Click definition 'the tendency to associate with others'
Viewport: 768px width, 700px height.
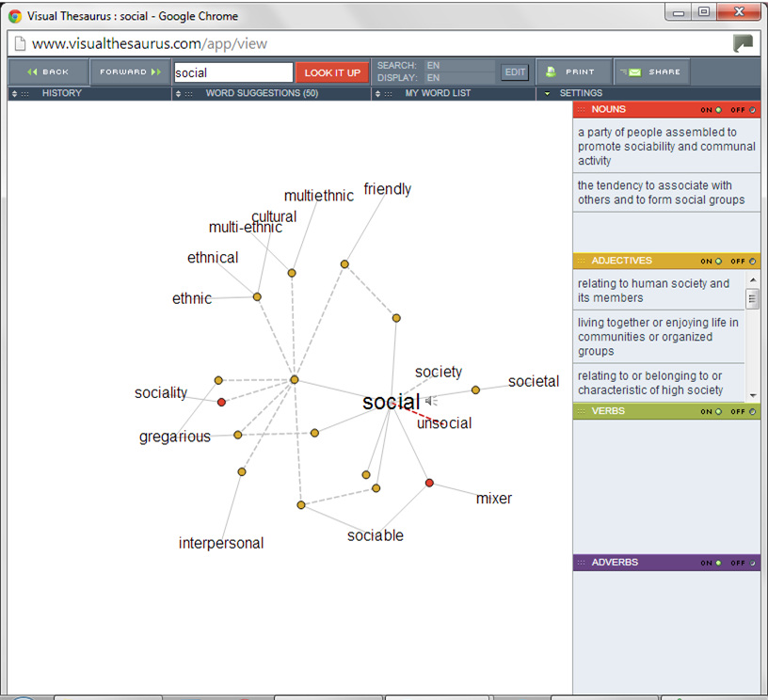click(666, 192)
